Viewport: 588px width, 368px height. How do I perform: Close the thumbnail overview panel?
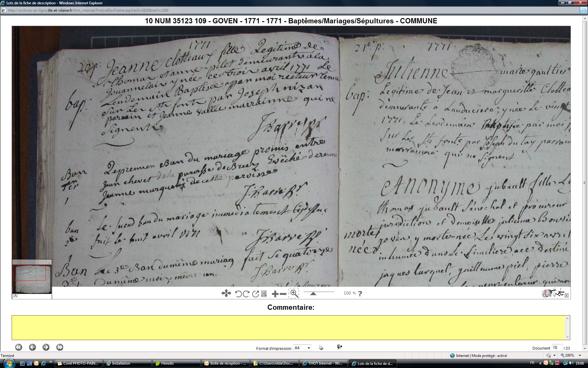[15, 295]
